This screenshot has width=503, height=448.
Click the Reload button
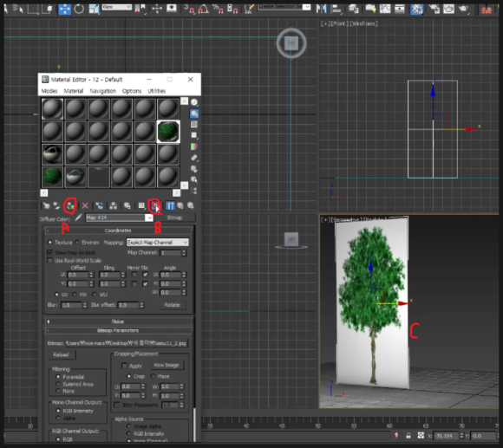click(x=62, y=354)
